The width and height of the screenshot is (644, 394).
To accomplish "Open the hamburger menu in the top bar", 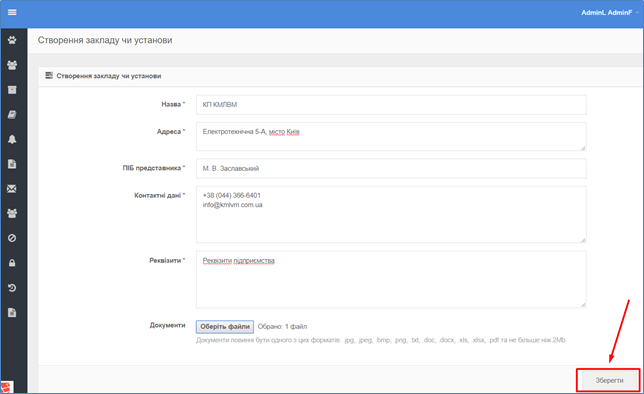I will (x=12, y=12).
